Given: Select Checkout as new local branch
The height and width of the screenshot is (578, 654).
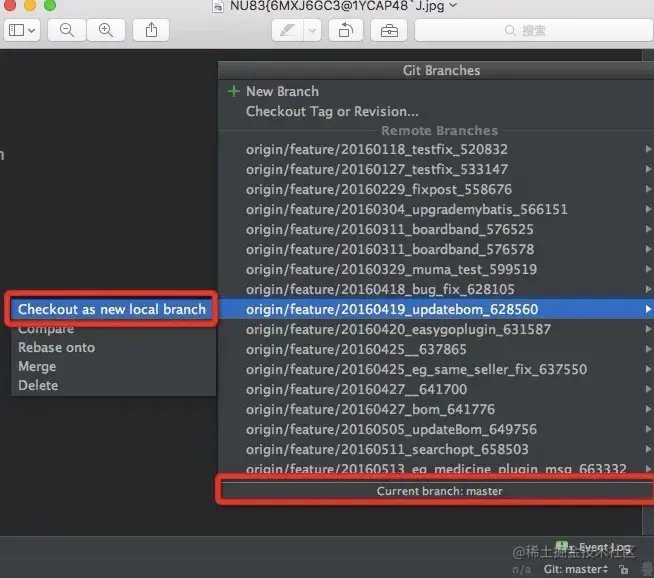Looking at the screenshot, I should [112, 309].
